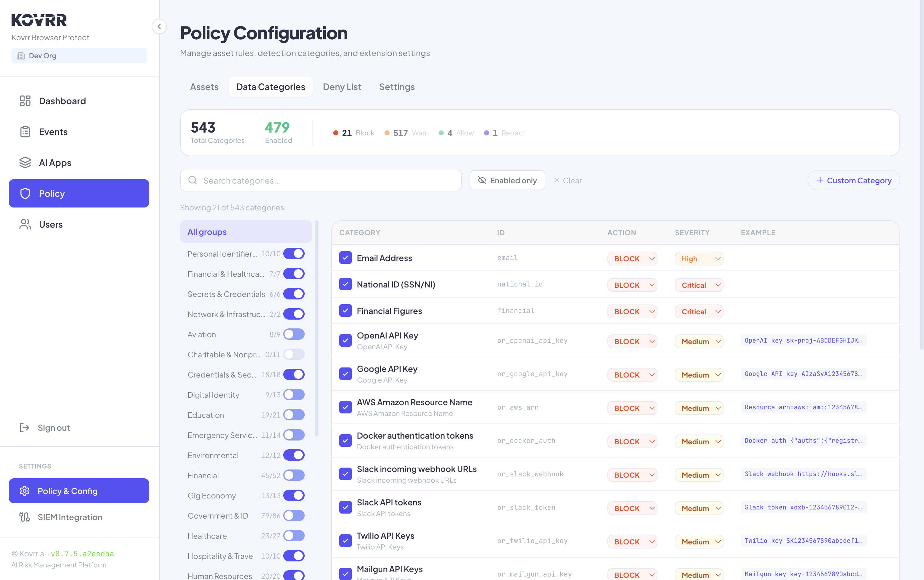Open the Medium severity dropdown for Google API Key

pos(699,375)
